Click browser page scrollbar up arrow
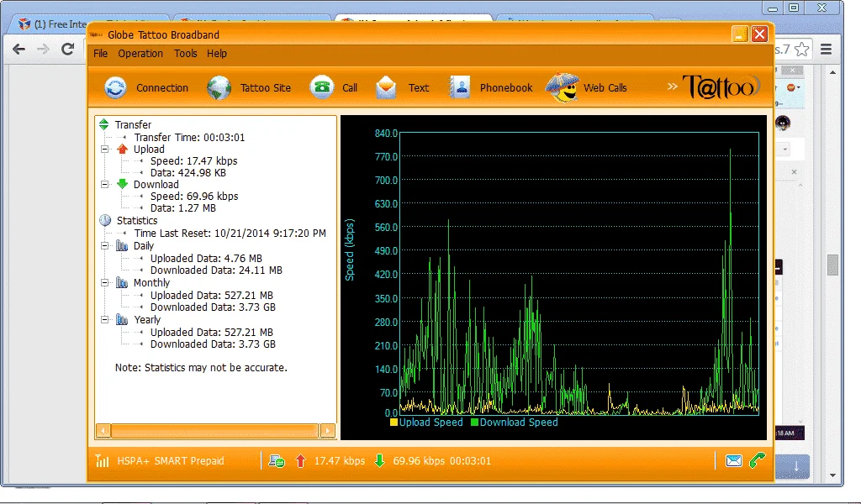861x504 pixels. 833,72
